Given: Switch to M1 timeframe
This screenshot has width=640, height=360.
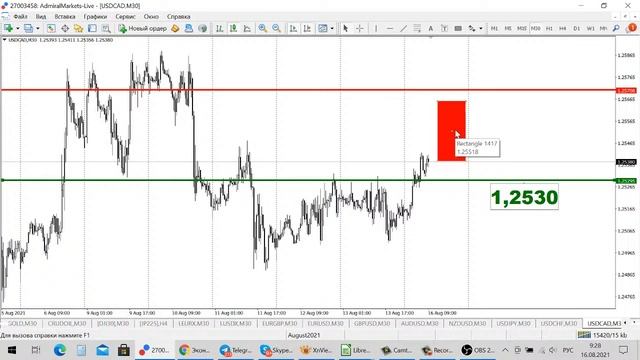Looking at the screenshot, I should 494,28.
